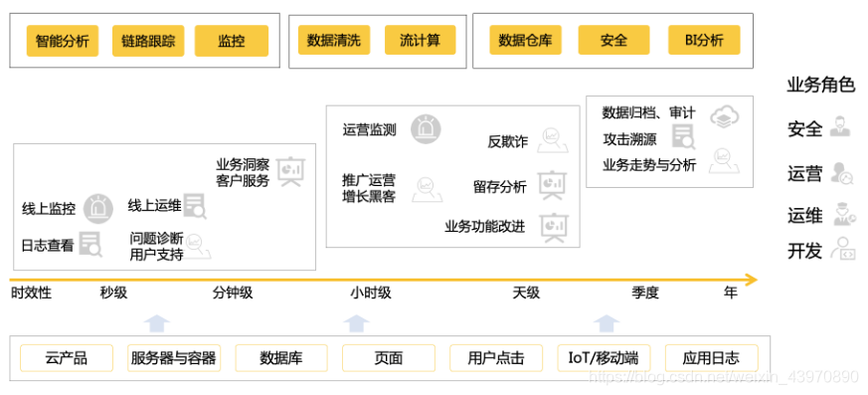Click the up arrow below 小时级
The height and width of the screenshot is (395, 868).
(357, 323)
